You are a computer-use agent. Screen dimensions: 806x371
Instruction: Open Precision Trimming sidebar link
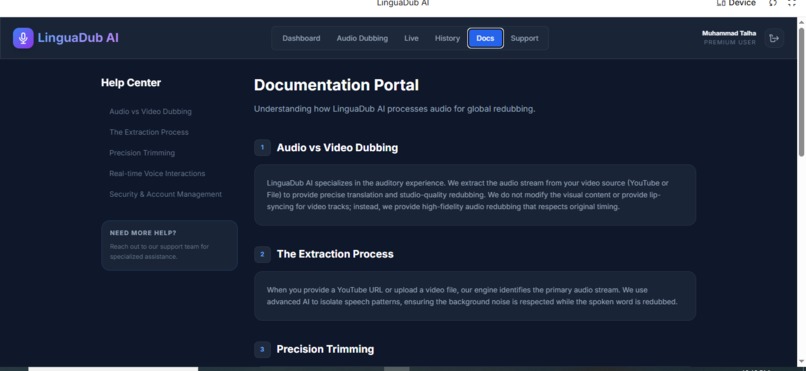[x=142, y=153]
